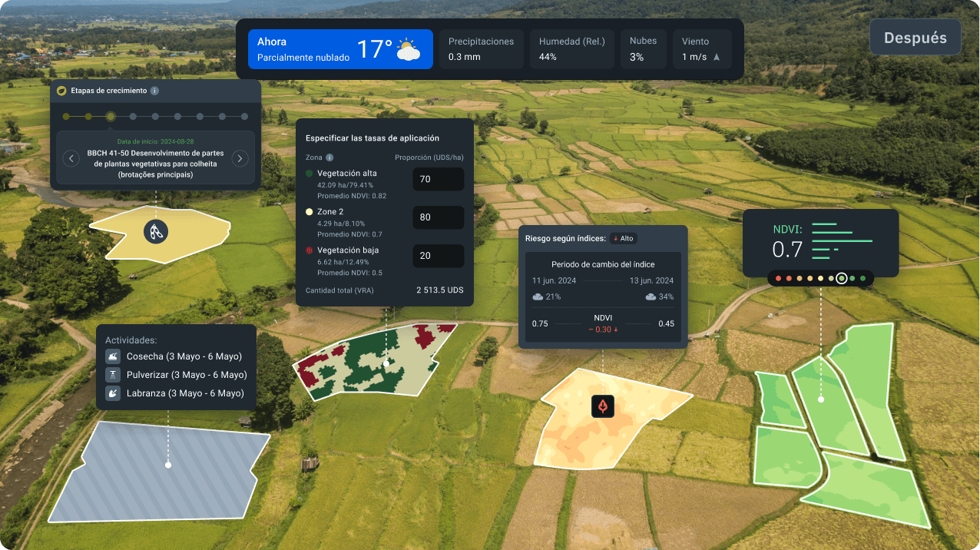Select the last growth stage dot
Viewport: 980px width, 550px height.
point(245,117)
